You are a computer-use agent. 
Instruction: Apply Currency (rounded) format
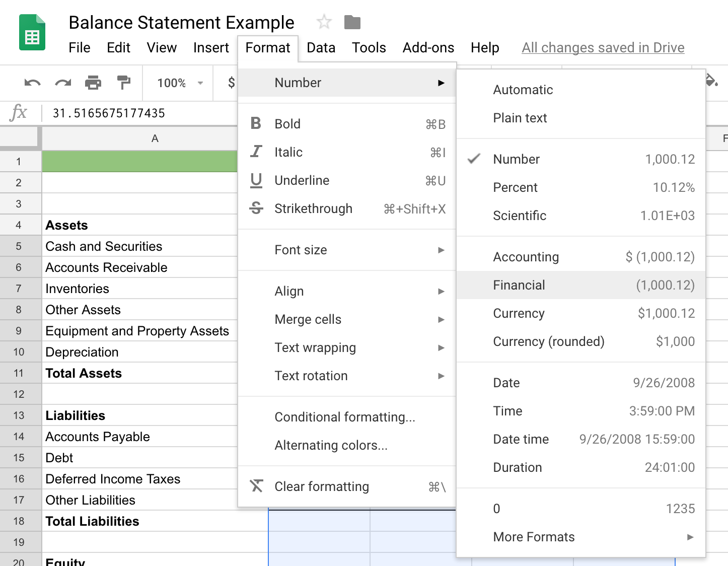[581, 341]
